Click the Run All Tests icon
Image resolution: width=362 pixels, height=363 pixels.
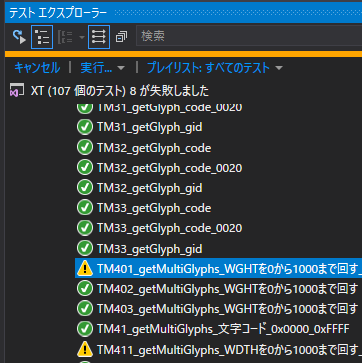coord(19,36)
